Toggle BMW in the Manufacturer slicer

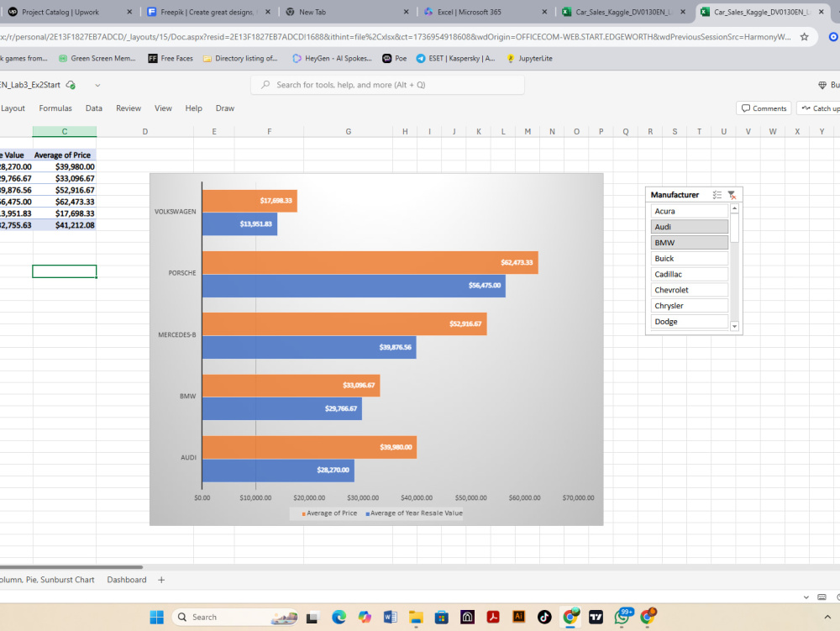click(690, 243)
